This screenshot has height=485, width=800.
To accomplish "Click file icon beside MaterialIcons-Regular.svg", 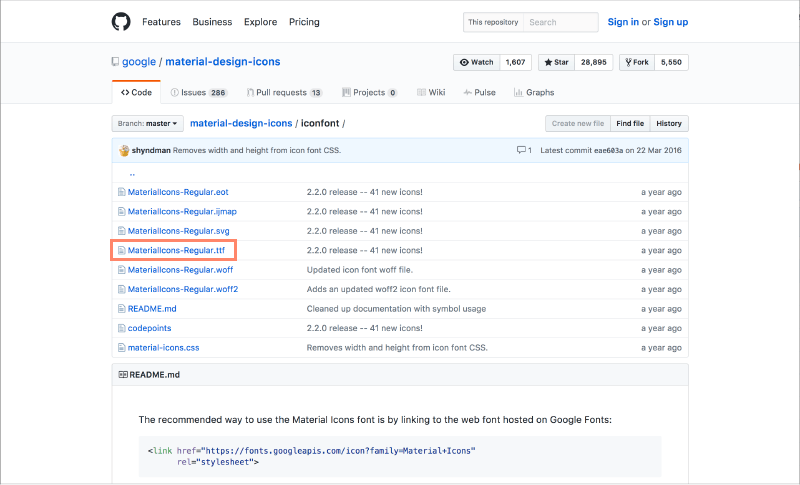I will 121,231.
